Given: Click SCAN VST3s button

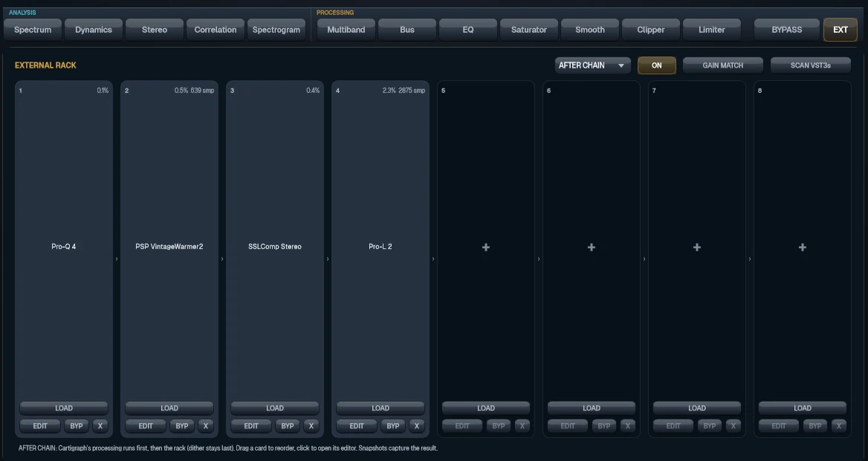Looking at the screenshot, I should click(x=811, y=65).
